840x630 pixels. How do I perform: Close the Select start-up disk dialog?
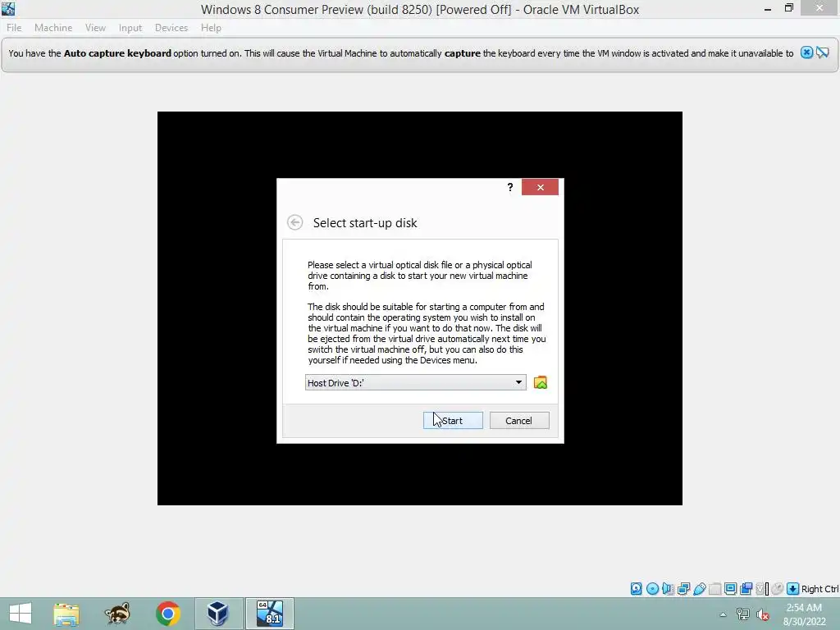click(x=540, y=187)
